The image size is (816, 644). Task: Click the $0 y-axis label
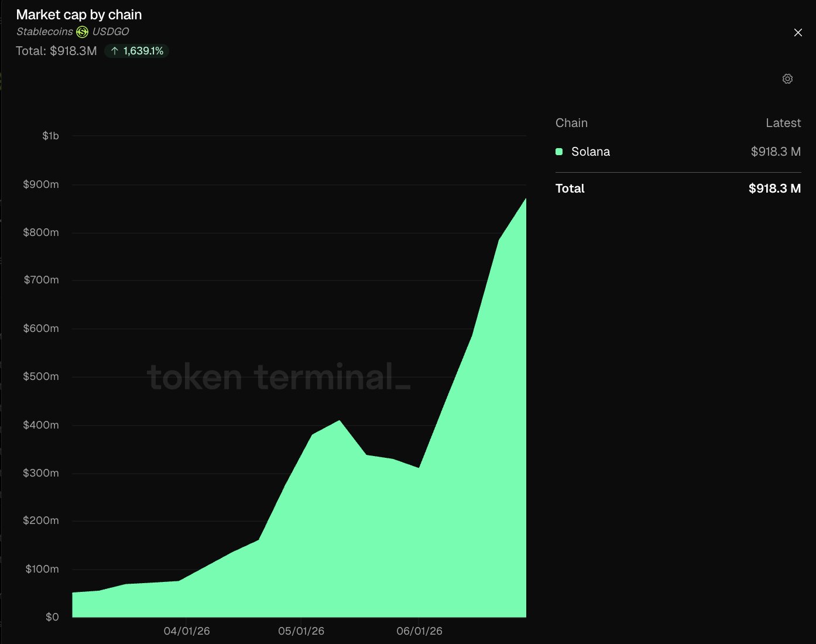[x=52, y=617]
